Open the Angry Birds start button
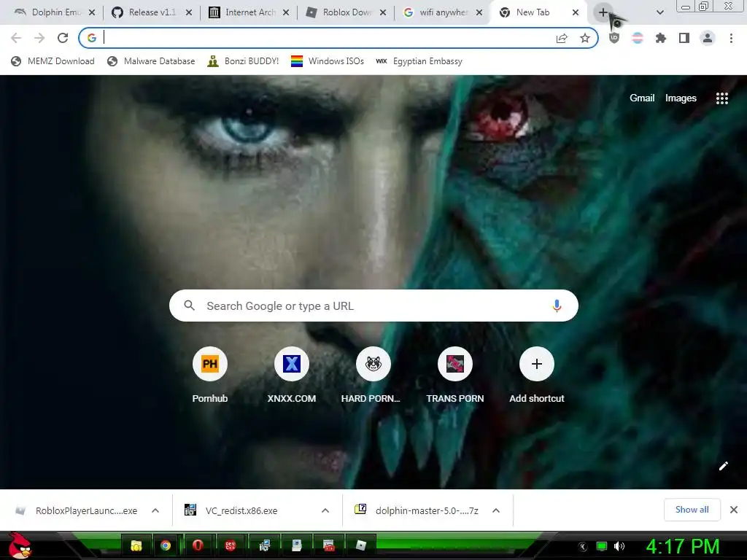The width and height of the screenshot is (747, 560). (x=20, y=545)
